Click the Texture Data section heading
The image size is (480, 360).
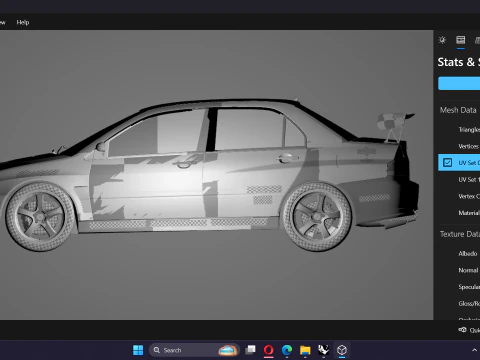(460, 234)
